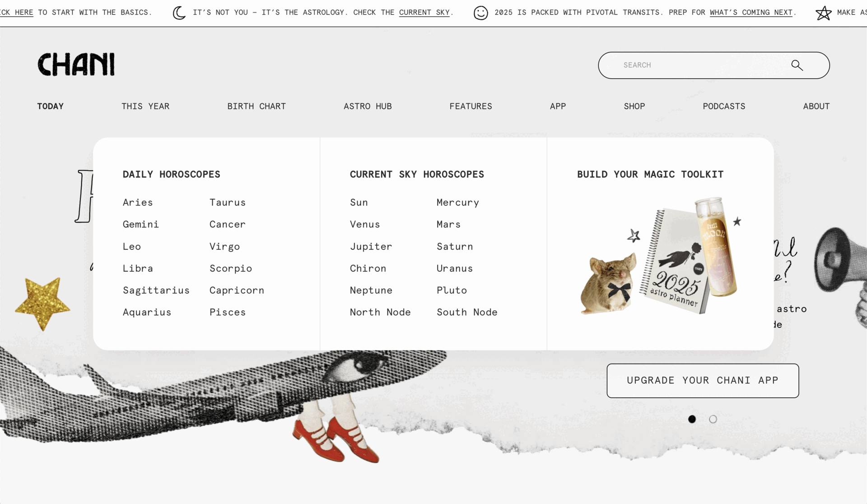Click the smiley face icon in banner
867x504 pixels.
pyautogui.click(x=481, y=13)
